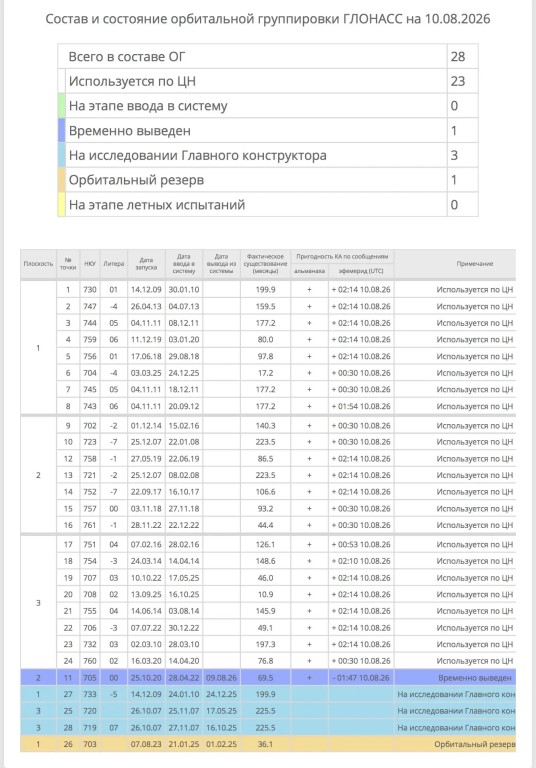Click NKU number 747 cell
Viewport: 536px width, 768px height.
(x=90, y=306)
